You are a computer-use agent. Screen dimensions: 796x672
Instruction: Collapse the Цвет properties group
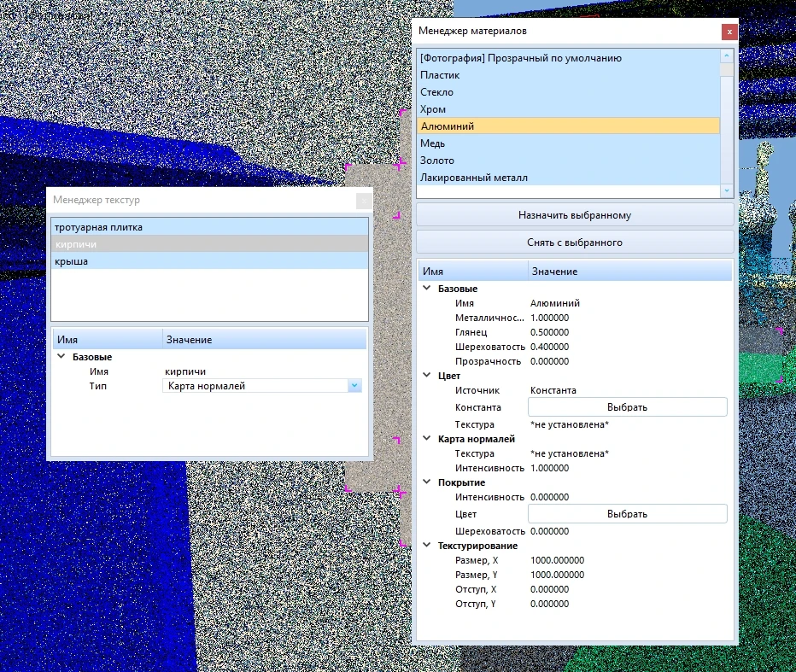pyautogui.click(x=427, y=375)
